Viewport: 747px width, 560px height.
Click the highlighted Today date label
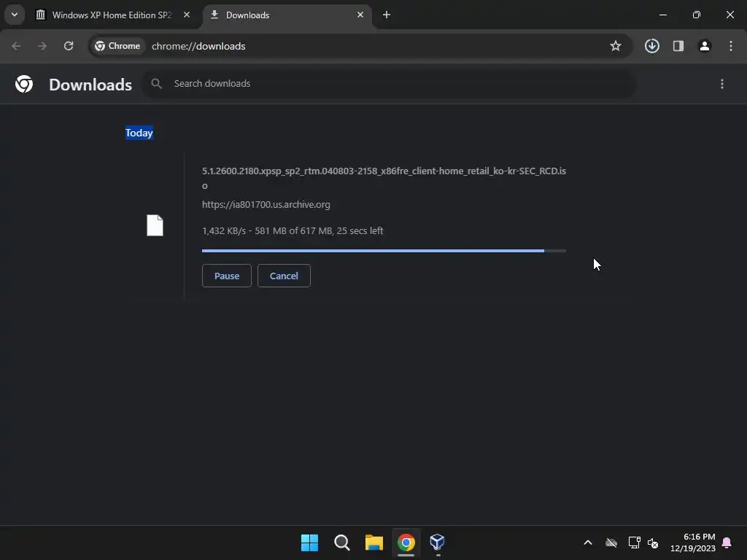click(139, 133)
